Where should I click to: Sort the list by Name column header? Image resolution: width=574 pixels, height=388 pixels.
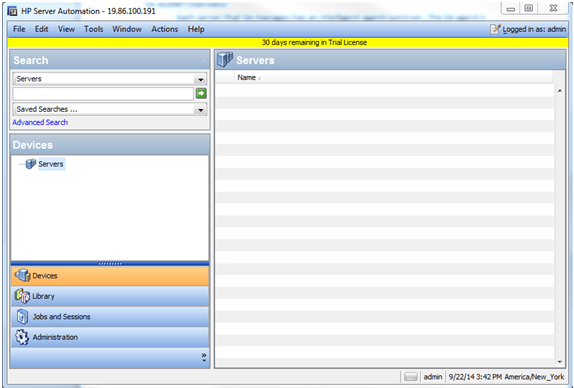[246, 78]
